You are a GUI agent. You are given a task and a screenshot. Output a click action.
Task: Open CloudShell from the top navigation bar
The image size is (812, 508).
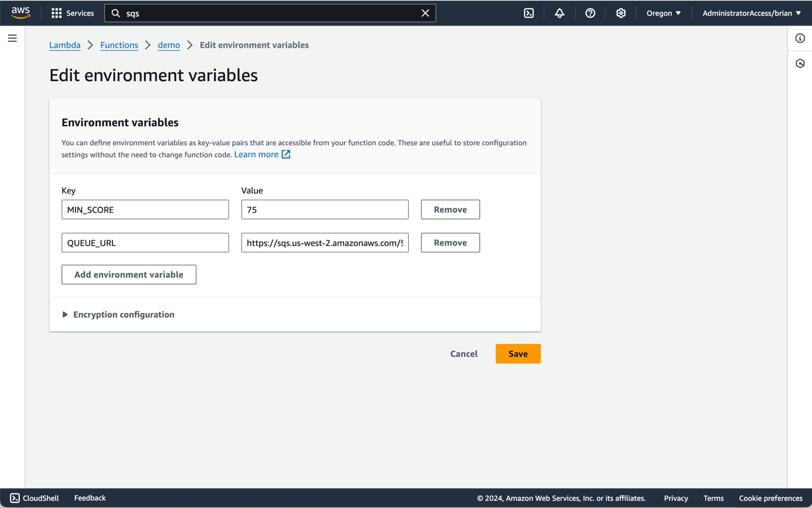click(528, 12)
